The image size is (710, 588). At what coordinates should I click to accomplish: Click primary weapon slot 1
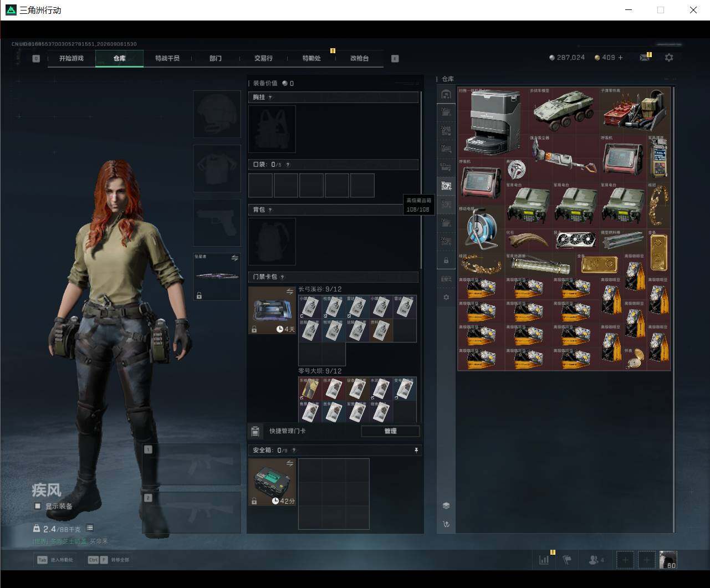(x=191, y=464)
